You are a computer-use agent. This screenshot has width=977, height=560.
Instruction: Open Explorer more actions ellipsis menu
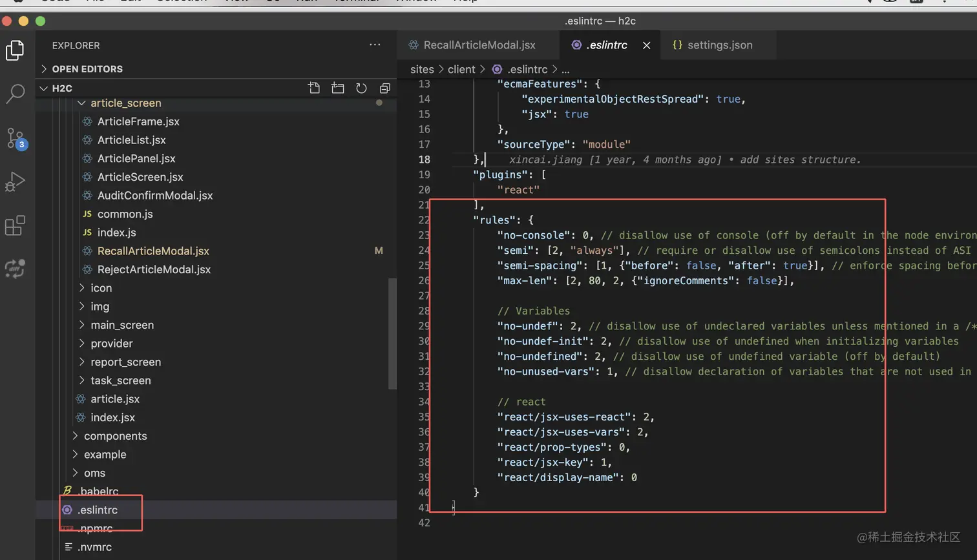375,45
